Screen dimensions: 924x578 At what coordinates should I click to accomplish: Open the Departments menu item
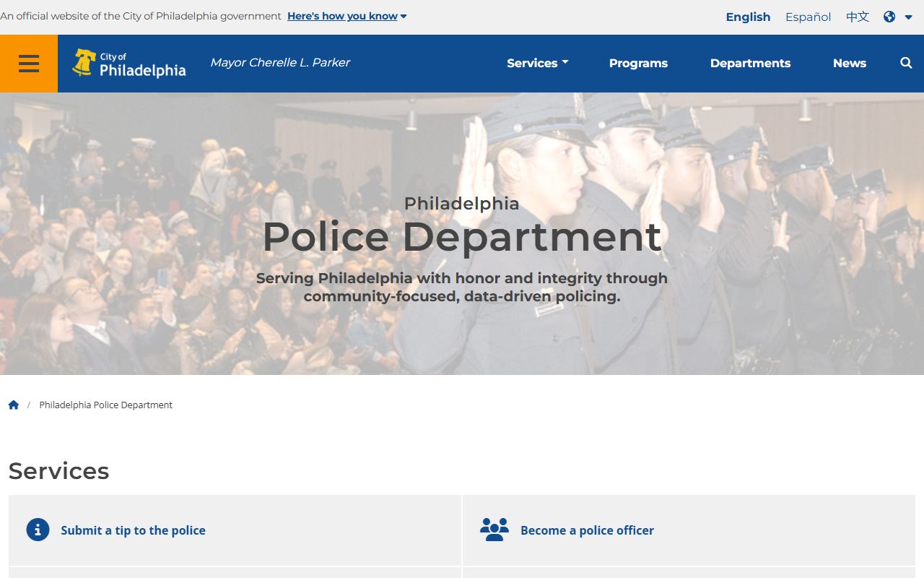click(x=750, y=63)
